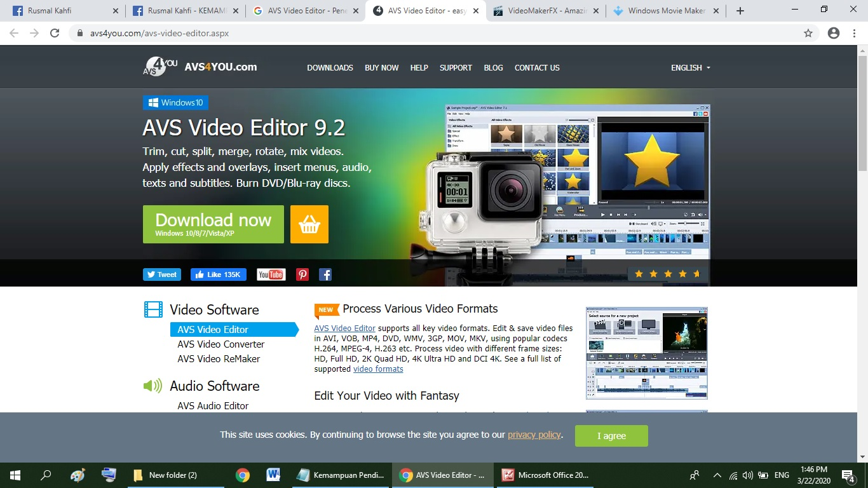Image resolution: width=868 pixels, height=488 pixels.
Task: Click the ENG input language indicator
Action: point(782,475)
